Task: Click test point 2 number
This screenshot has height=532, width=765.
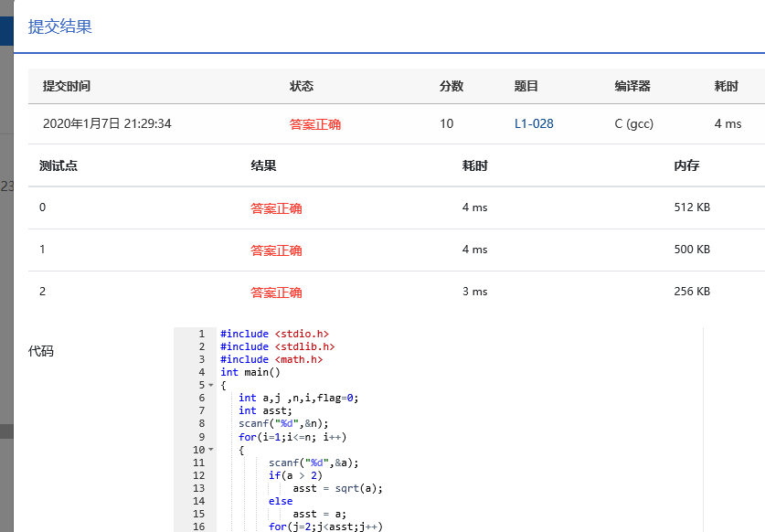Action: pos(42,292)
